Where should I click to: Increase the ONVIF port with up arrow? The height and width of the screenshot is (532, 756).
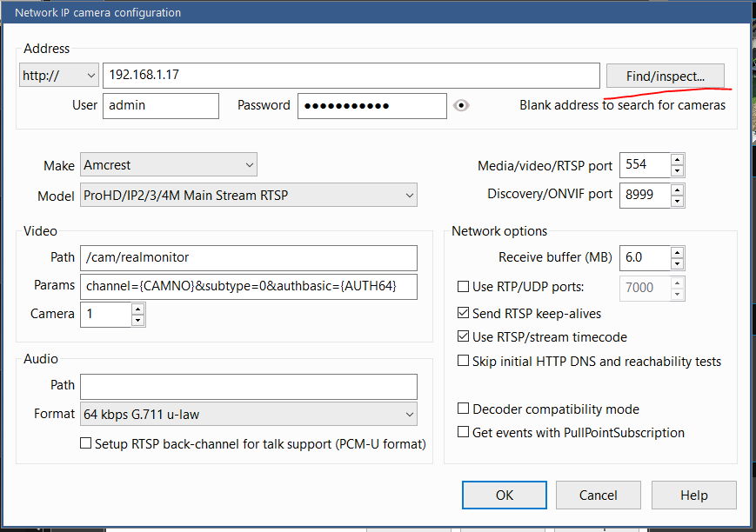click(678, 190)
